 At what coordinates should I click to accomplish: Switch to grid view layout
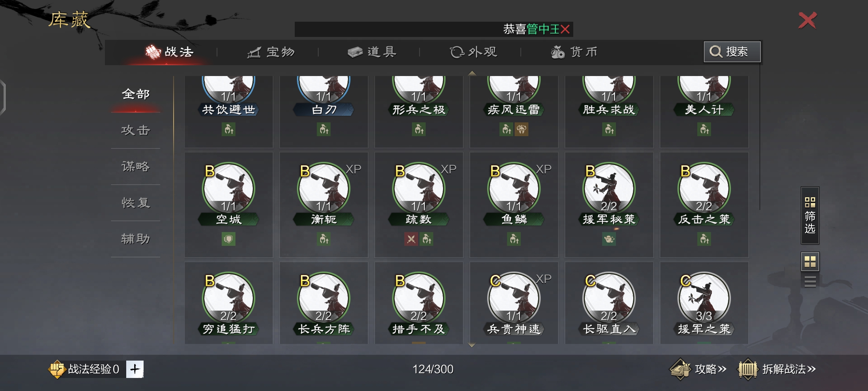(x=810, y=261)
